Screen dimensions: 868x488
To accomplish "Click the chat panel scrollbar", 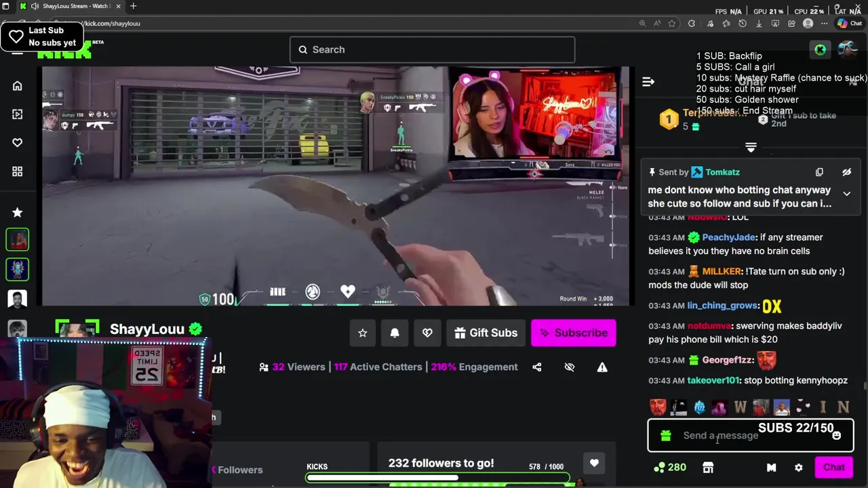I will click(x=865, y=386).
